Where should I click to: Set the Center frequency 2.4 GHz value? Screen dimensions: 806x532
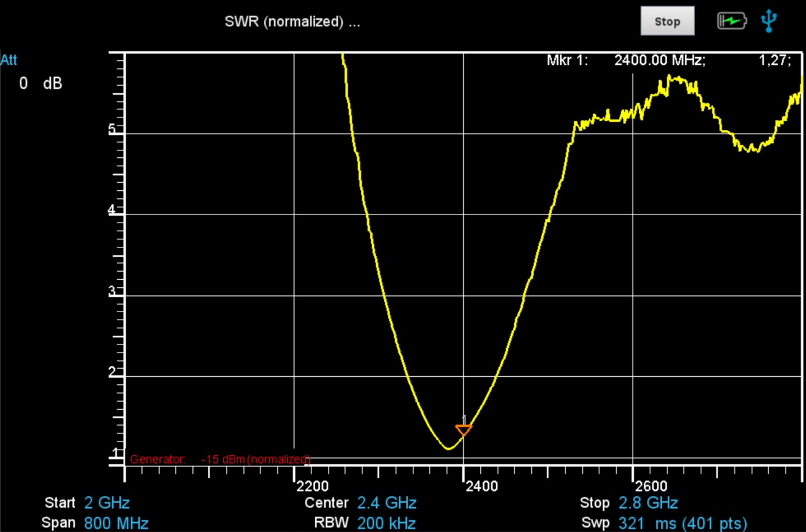387,503
